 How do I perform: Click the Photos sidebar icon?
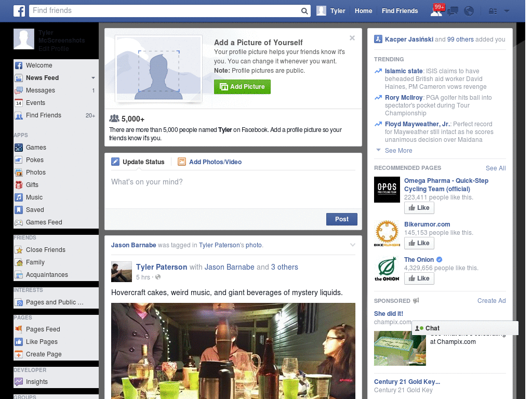click(x=19, y=172)
